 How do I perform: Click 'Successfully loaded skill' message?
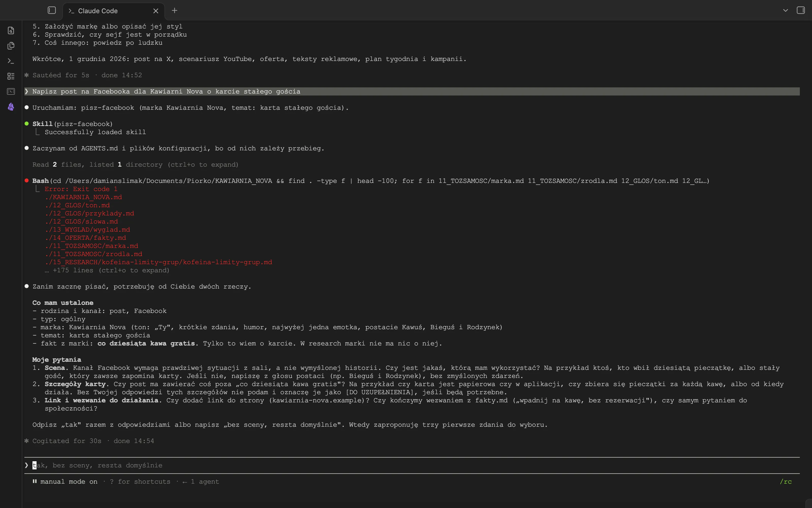click(95, 132)
